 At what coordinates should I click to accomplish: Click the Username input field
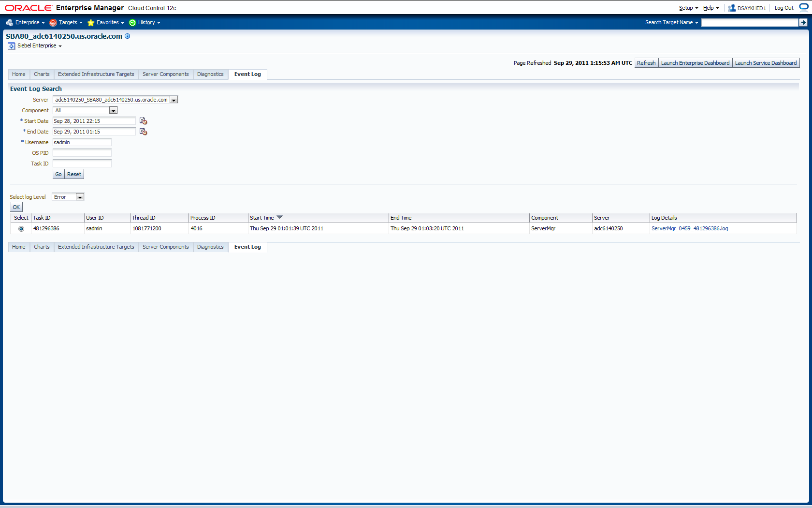coord(82,142)
